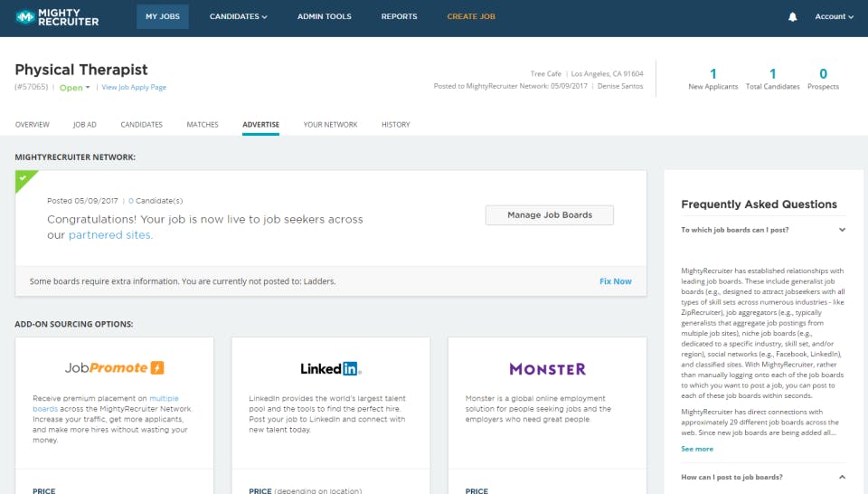
Task: Select the Advertise tab
Action: [x=260, y=125]
